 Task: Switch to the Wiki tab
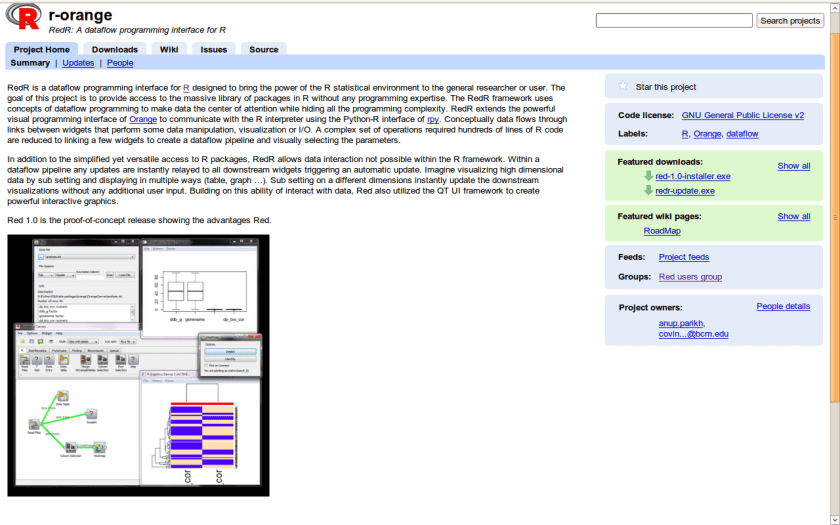tap(169, 49)
